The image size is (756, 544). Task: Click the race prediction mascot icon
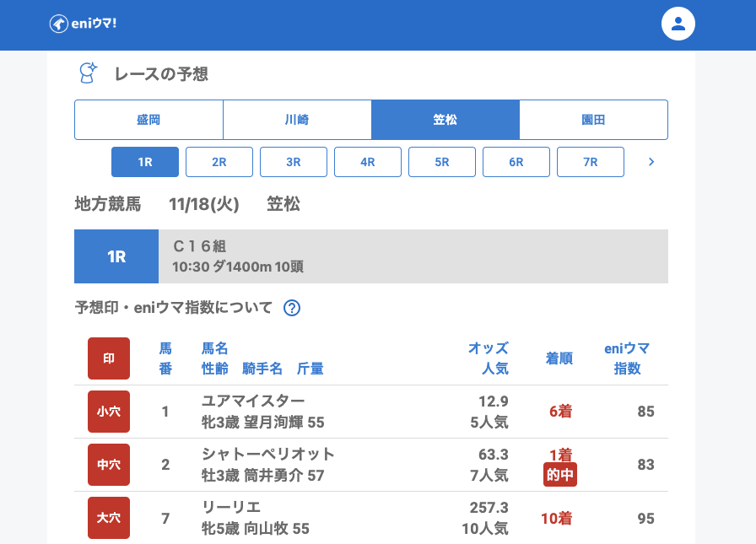88,73
